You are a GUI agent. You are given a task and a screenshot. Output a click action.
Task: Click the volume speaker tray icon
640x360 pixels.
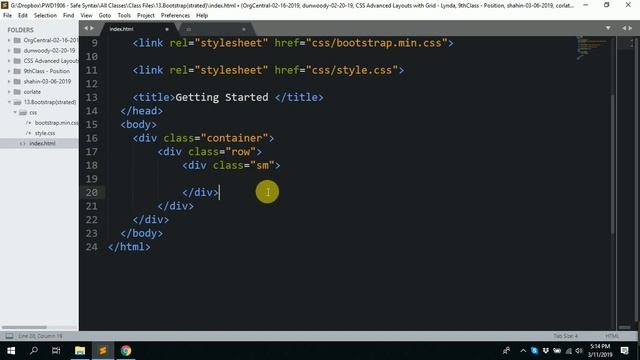coord(579,351)
